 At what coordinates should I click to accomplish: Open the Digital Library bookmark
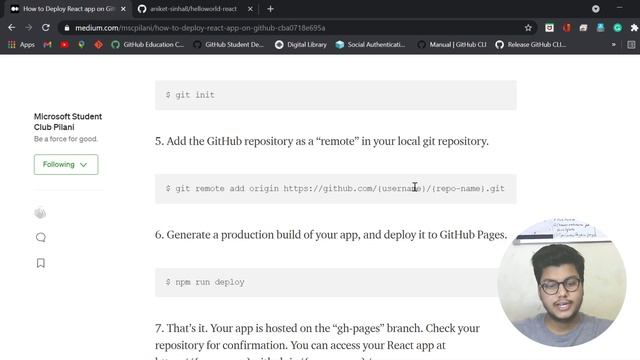(301, 44)
